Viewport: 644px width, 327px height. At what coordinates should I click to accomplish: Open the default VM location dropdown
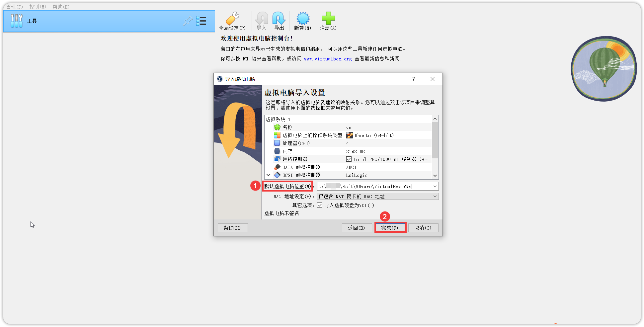(x=435, y=186)
